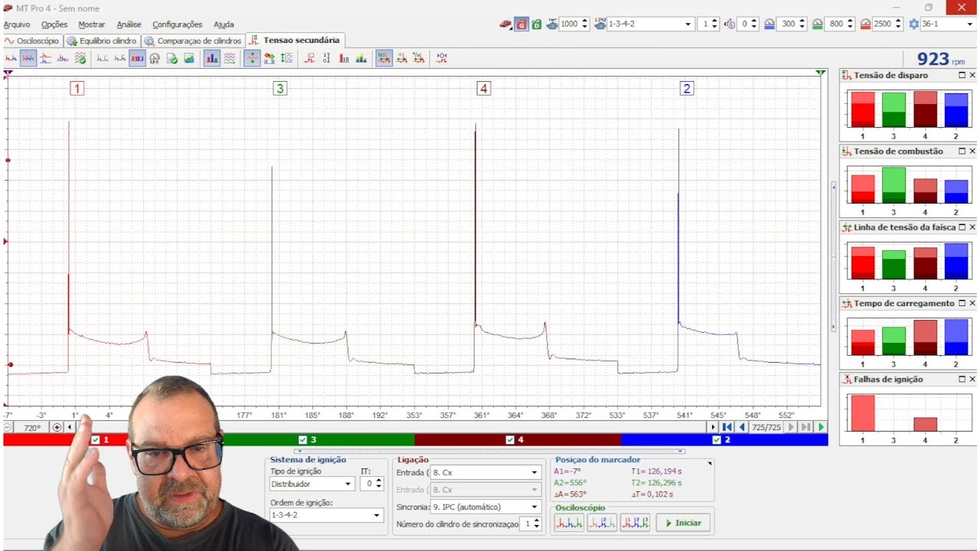
Task: Open the Arquivo menu
Action: point(17,24)
